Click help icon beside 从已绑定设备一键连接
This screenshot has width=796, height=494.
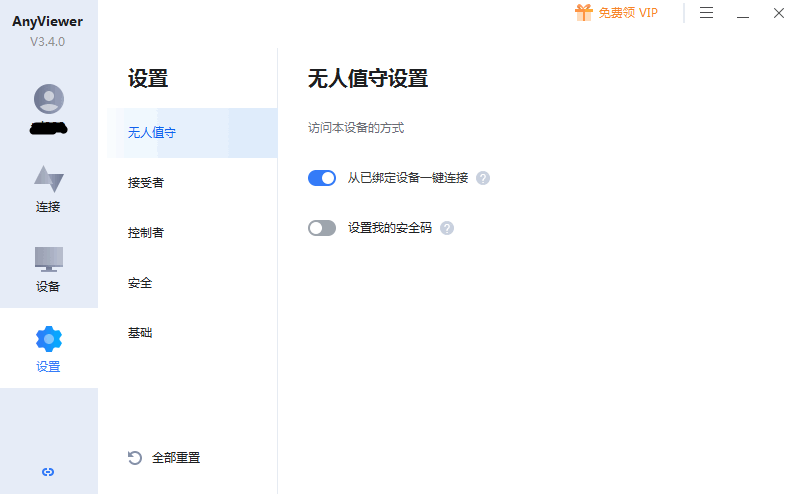(483, 178)
